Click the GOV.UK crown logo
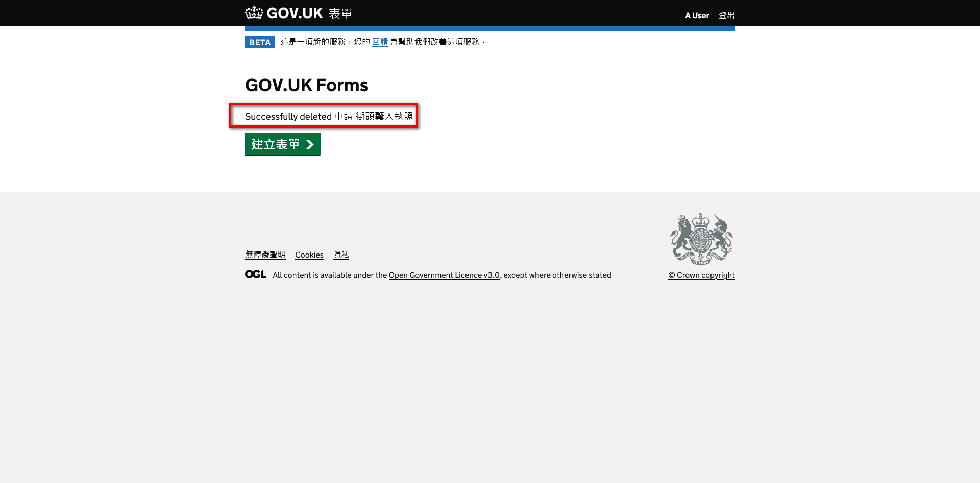980x483 pixels. [254, 12]
